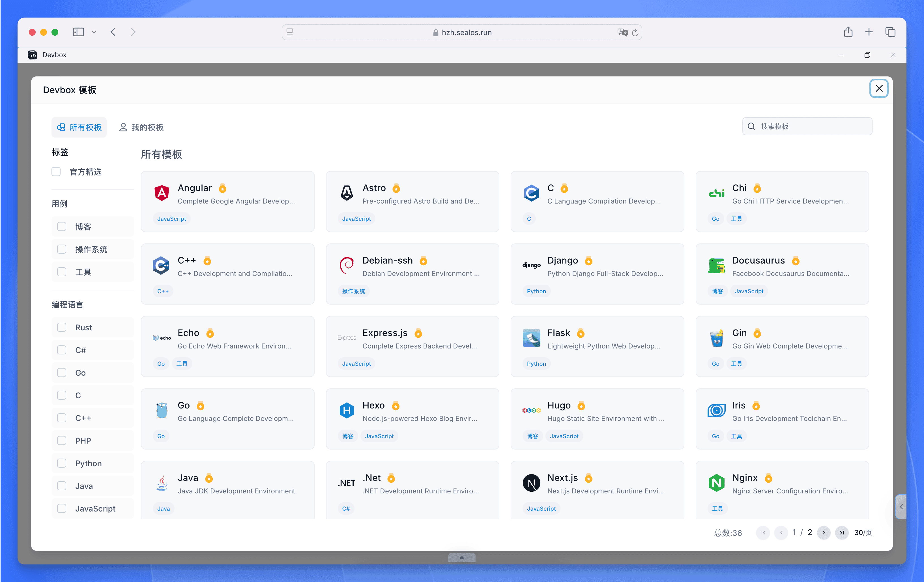Click the Hexo hexagon logo icon
924x582 pixels.
click(x=347, y=410)
